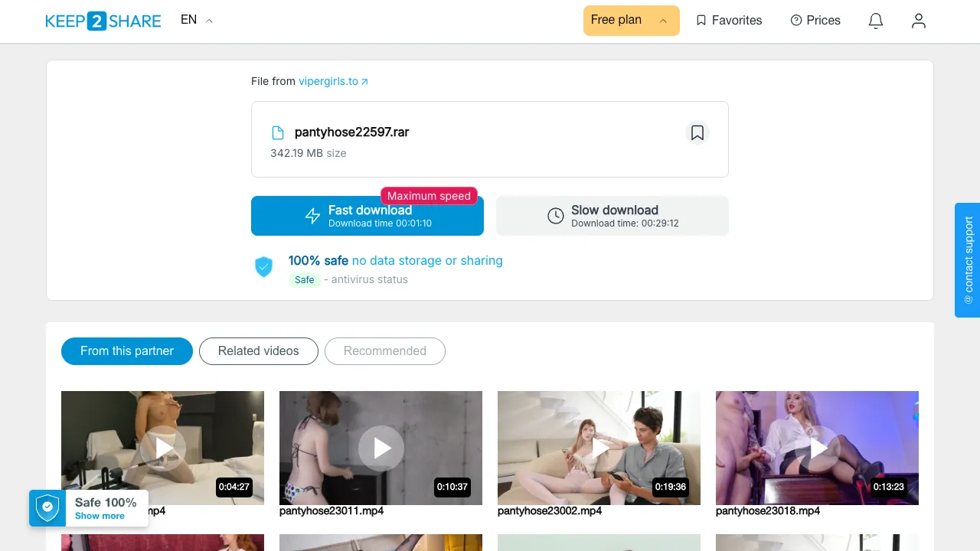Open the Favorites page

point(729,21)
